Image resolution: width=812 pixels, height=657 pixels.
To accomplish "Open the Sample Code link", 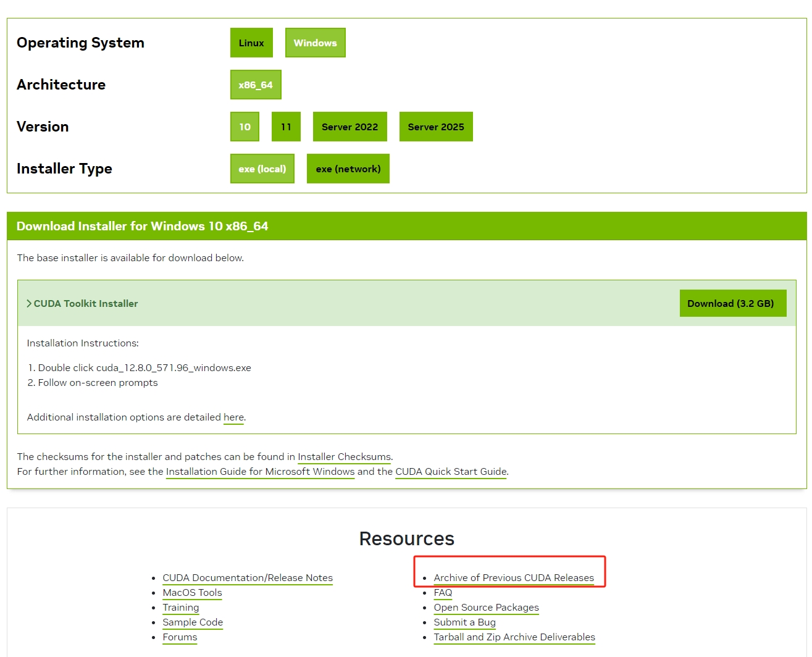I will (x=193, y=622).
